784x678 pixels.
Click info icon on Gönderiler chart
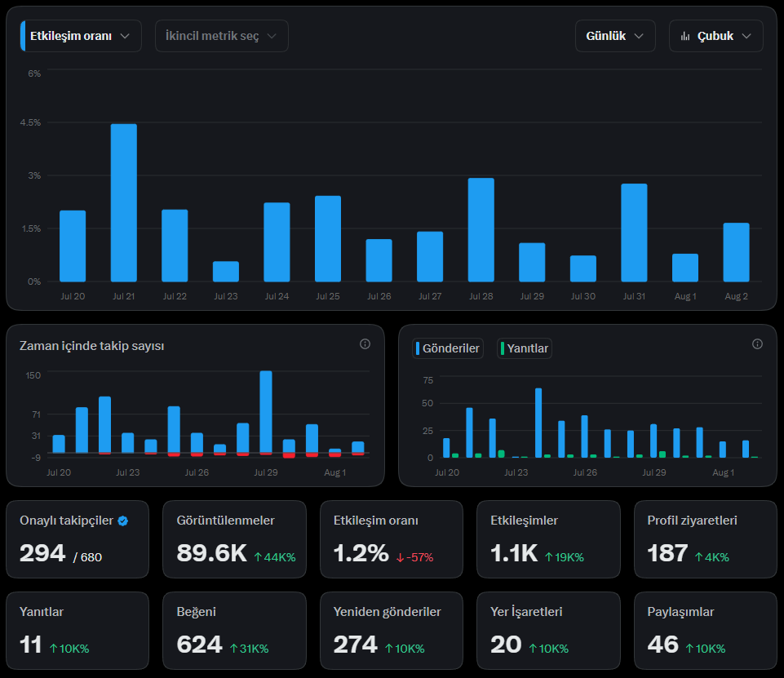(x=758, y=344)
